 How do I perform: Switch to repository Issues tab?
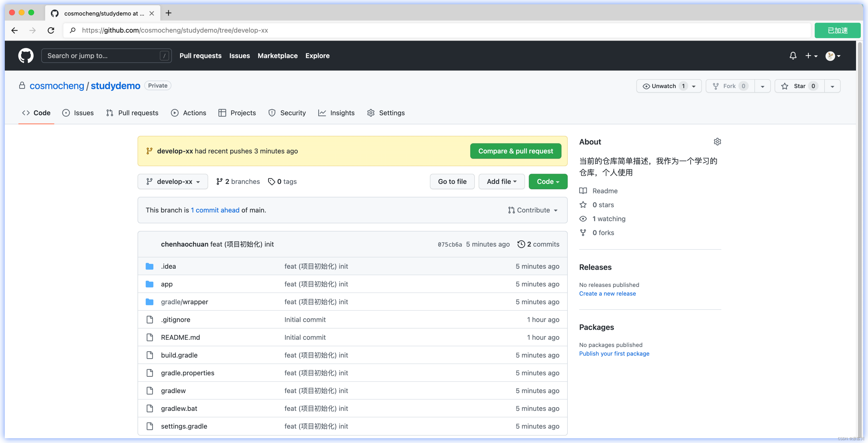(78, 113)
